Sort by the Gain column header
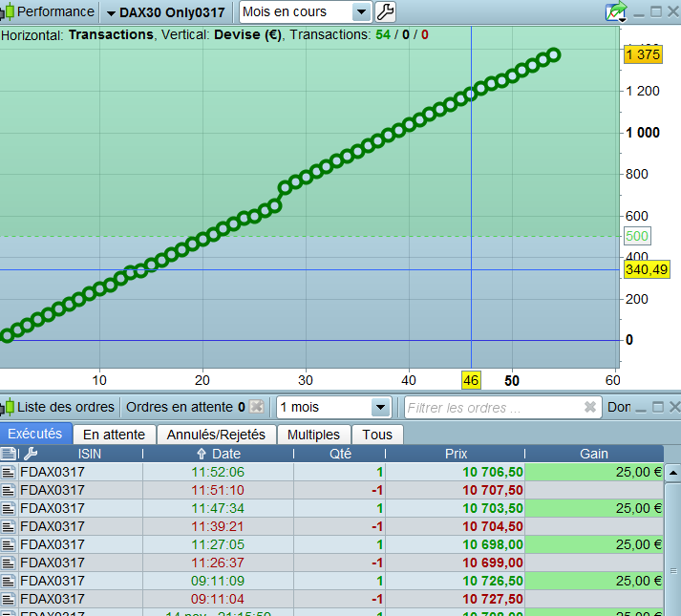Image resolution: width=681 pixels, height=616 pixels. click(594, 454)
